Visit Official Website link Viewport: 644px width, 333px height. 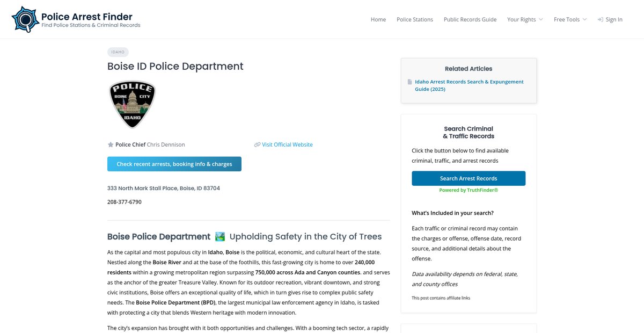pyautogui.click(x=287, y=144)
